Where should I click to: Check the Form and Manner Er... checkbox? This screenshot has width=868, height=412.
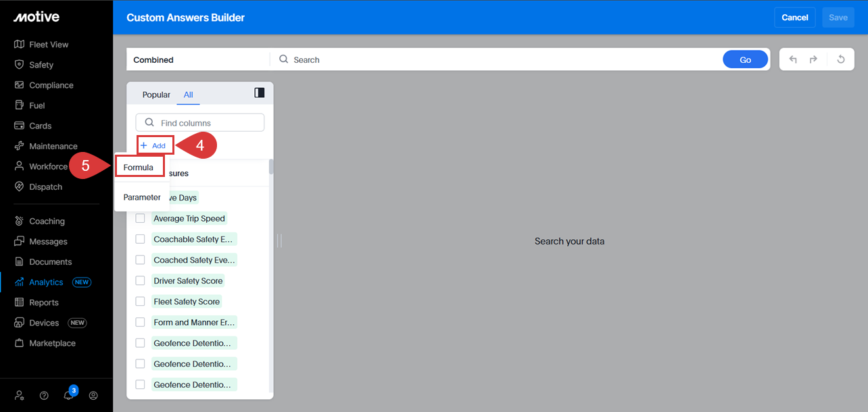click(140, 322)
